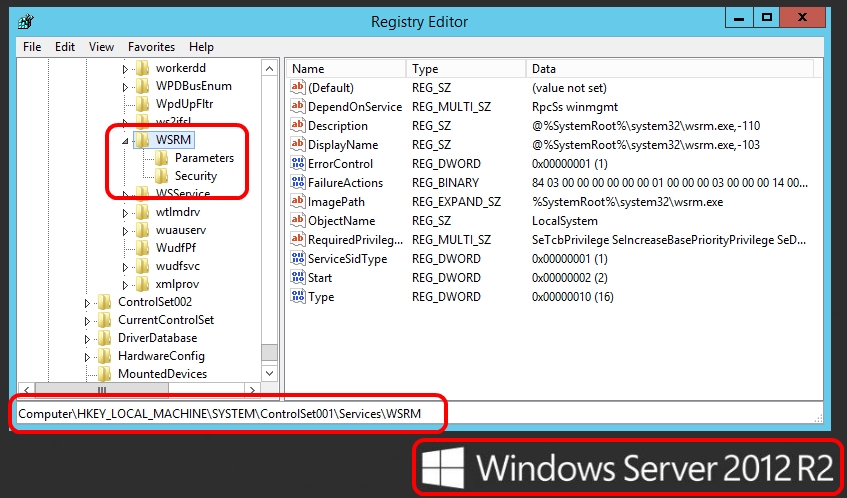The width and height of the screenshot is (847, 498).
Task: Click the MountedDevices folder icon
Action: click(104, 374)
